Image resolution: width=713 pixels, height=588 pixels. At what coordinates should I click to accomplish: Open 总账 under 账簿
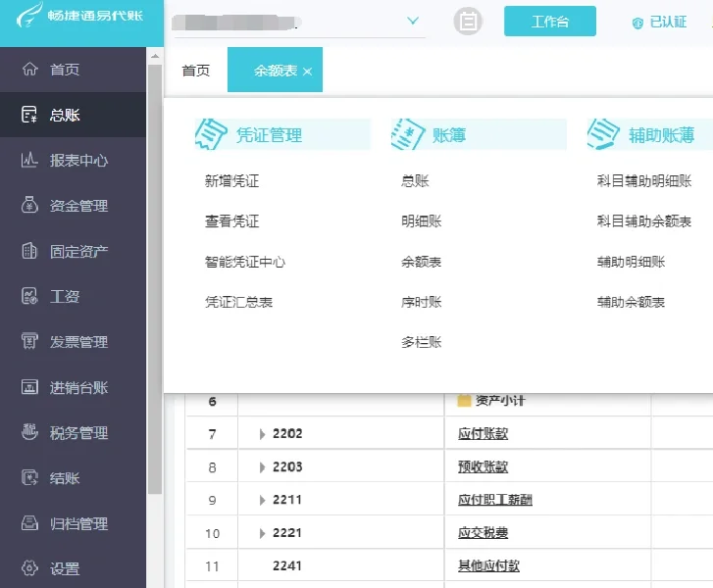(x=415, y=181)
